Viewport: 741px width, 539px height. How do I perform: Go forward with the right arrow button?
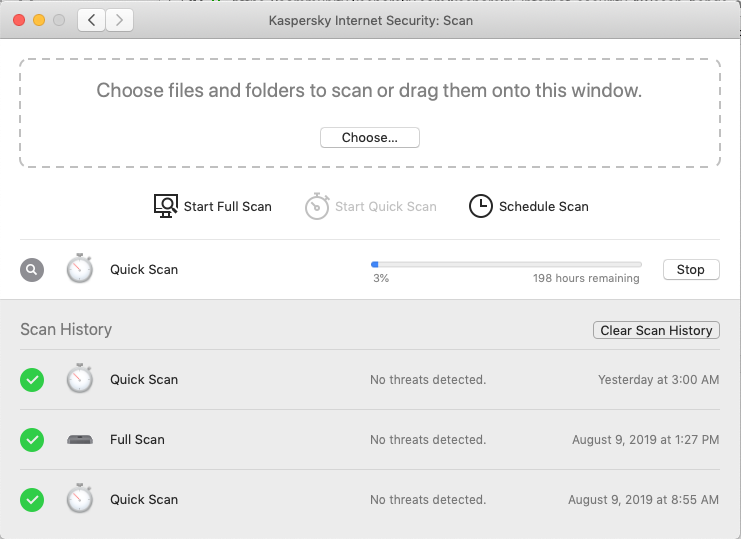pyautogui.click(x=120, y=19)
